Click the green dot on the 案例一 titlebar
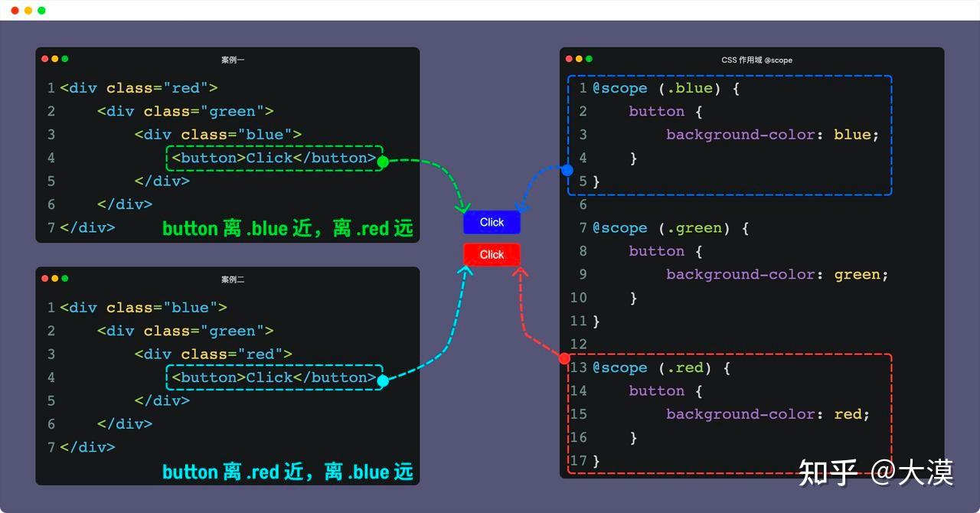 64,58
